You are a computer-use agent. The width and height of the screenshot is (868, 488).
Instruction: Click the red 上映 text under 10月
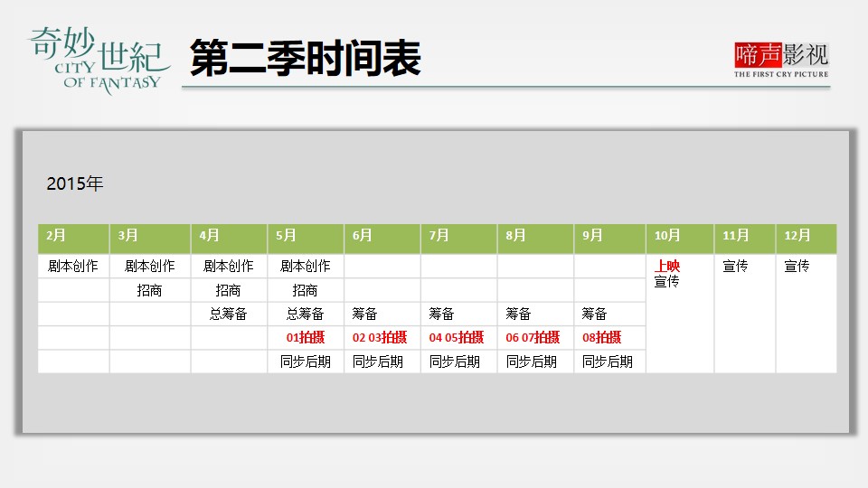point(667,266)
